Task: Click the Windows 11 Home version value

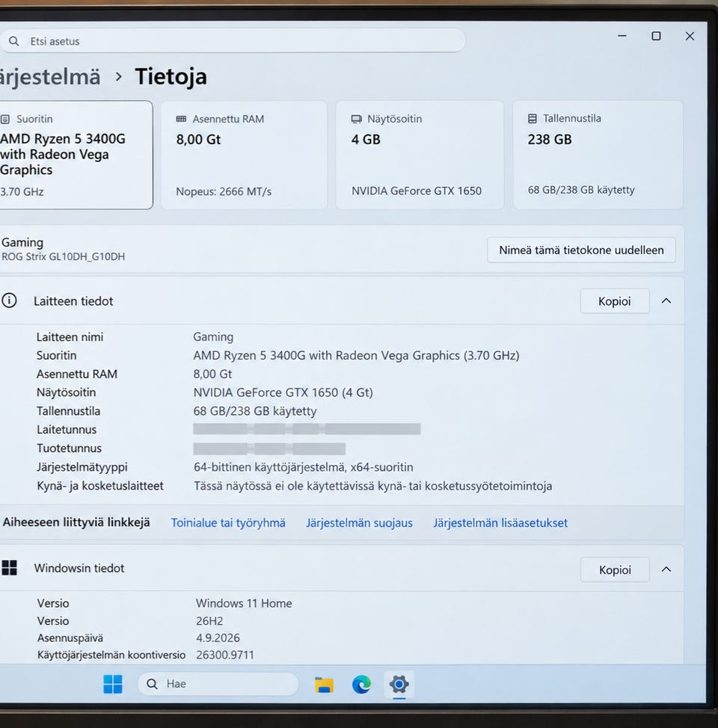Action: [244, 603]
